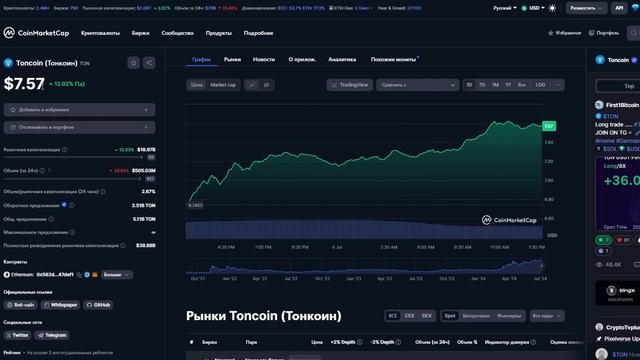Open the Веб-сайт official link

20,305
